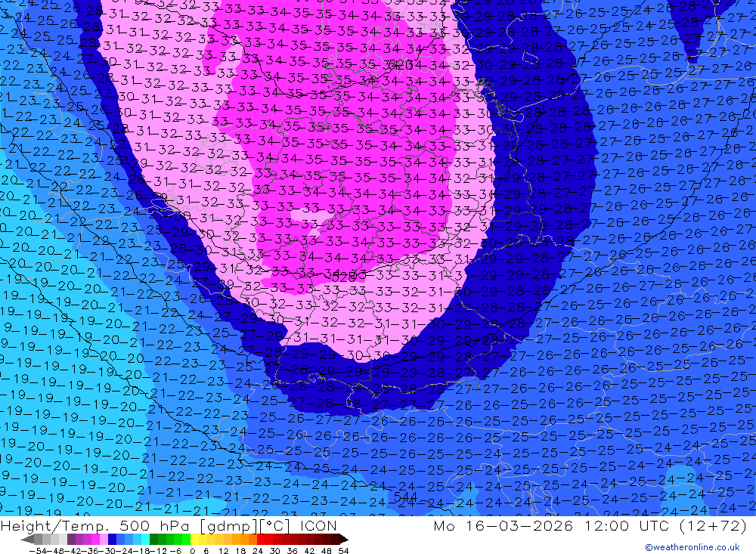The image size is (756, 554).
Task: Open the weatheronline.co.uk copyright link
Action: (x=692, y=547)
